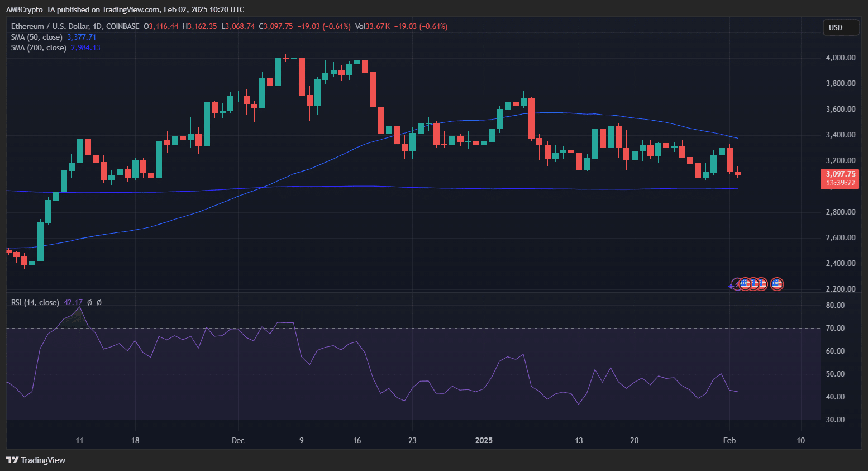This screenshot has height=471, width=868.
Task: Click the SMA 200 value 2,984.13
Action: (85, 47)
